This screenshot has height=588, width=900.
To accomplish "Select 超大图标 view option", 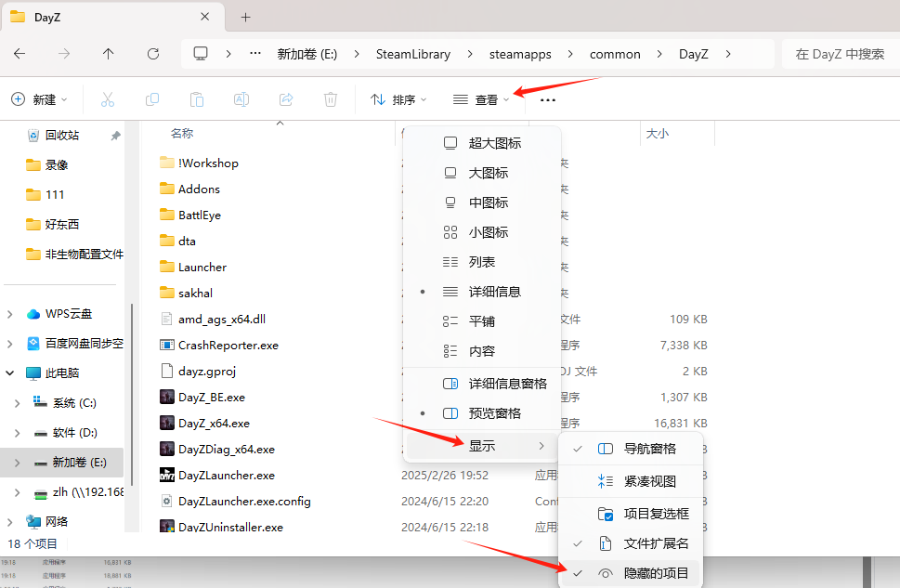I will point(482,143).
